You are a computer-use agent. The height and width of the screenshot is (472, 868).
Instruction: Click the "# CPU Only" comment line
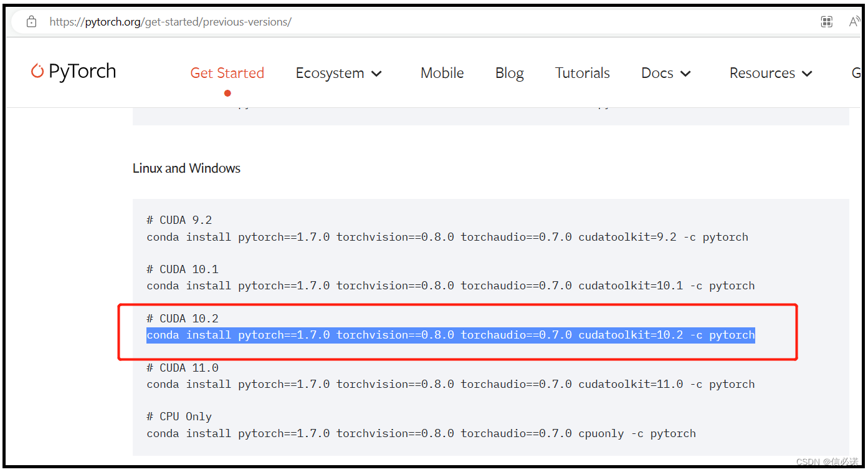[179, 417]
